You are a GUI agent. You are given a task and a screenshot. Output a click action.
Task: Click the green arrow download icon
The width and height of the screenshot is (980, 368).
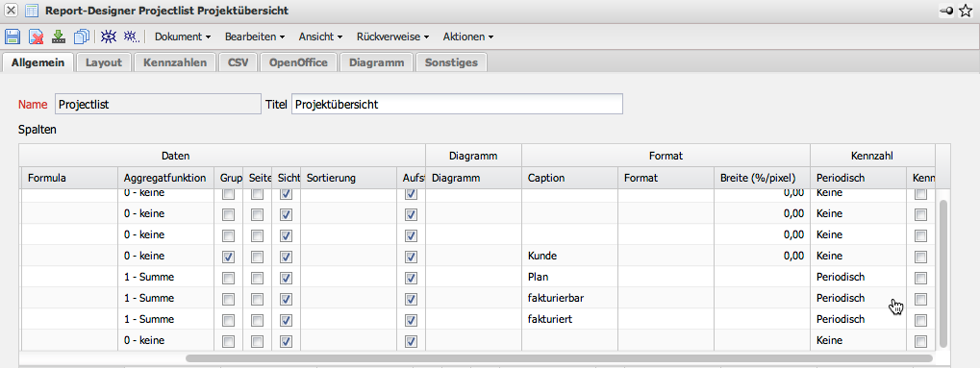pyautogui.click(x=59, y=37)
